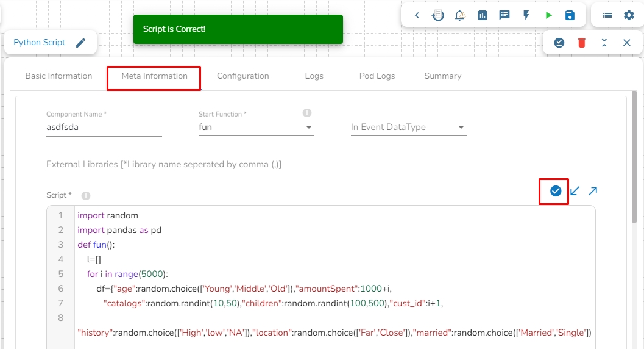Screen dimensions: 644x349
Task: Open failure alerts bell icon
Action: click(x=461, y=15)
